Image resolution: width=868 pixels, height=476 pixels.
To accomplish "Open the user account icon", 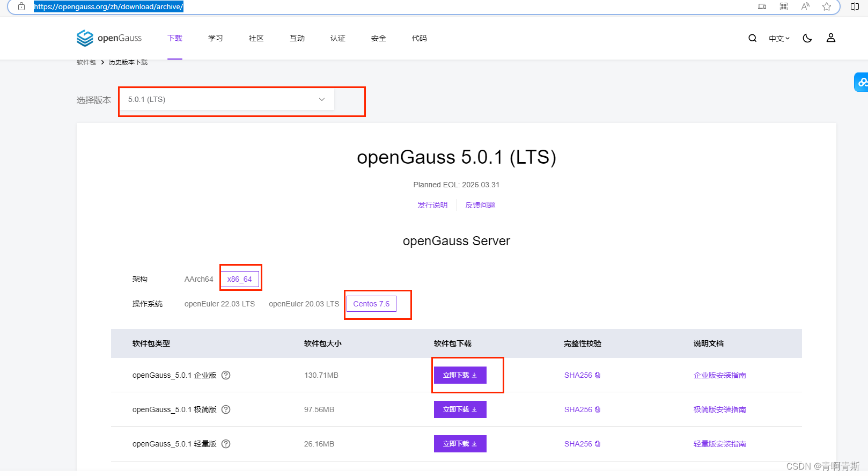I will pyautogui.click(x=831, y=38).
